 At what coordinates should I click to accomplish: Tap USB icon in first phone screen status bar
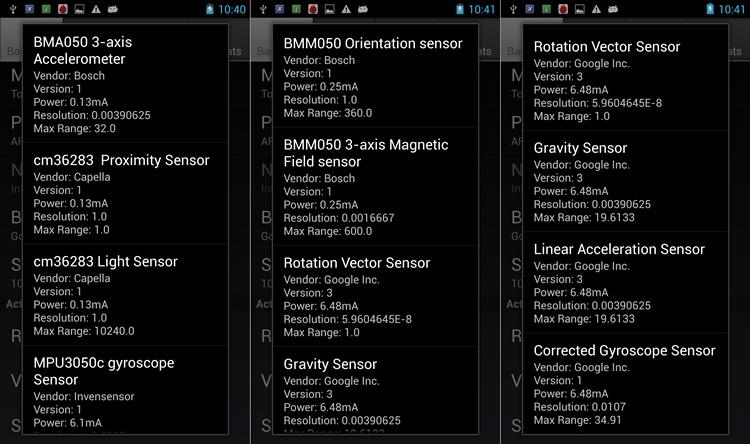tap(13, 9)
